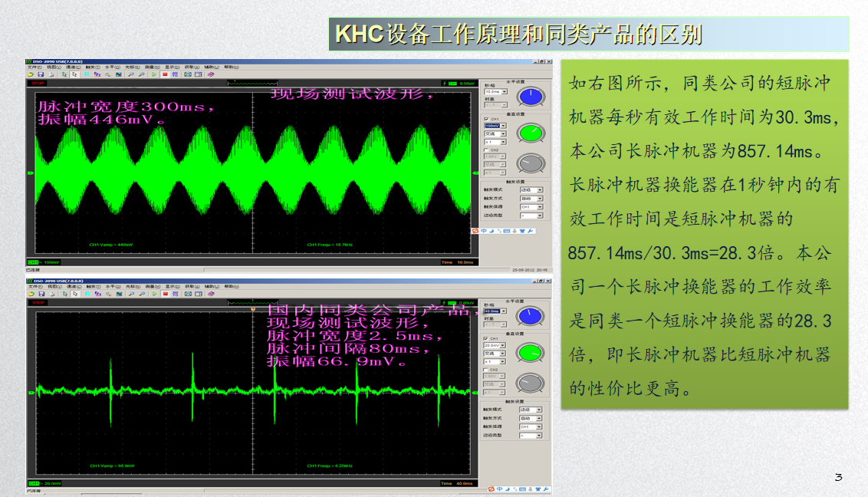Toggle the CH1 checkbox in bottom oscilloscope panel
Screen dimensions: 868x497
pyautogui.click(x=485, y=338)
